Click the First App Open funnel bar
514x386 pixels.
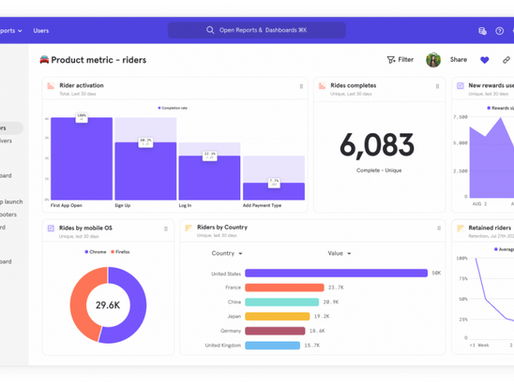[82, 159]
